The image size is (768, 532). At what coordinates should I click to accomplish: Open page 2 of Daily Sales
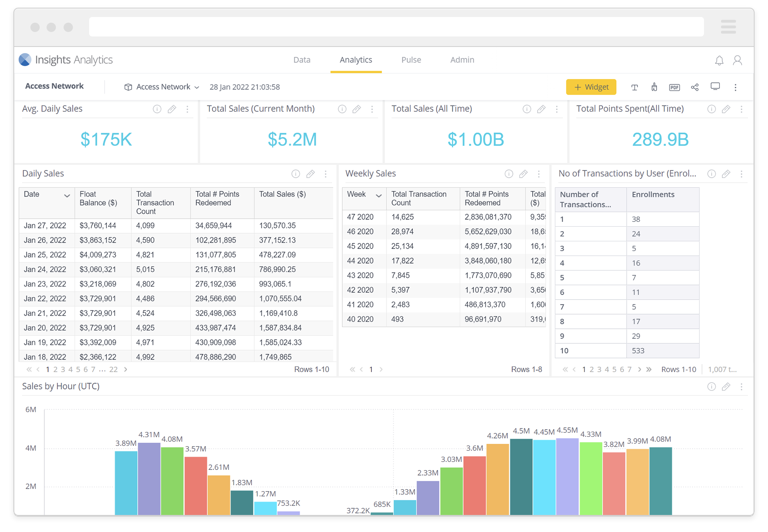(55, 369)
